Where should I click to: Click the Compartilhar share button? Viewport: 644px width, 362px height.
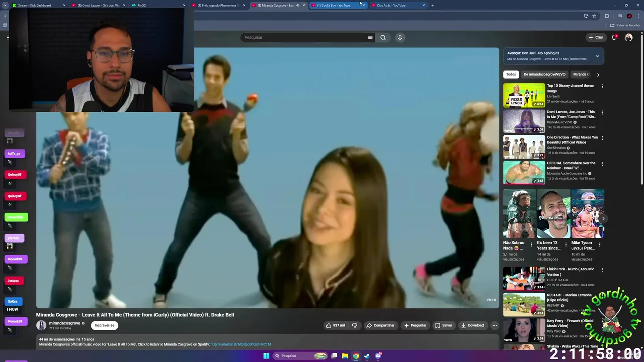380,325
